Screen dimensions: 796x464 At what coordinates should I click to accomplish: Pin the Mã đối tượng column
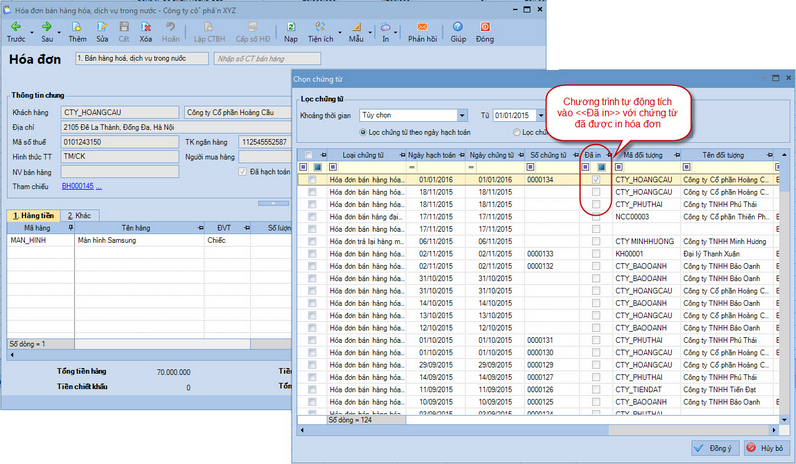677,155
